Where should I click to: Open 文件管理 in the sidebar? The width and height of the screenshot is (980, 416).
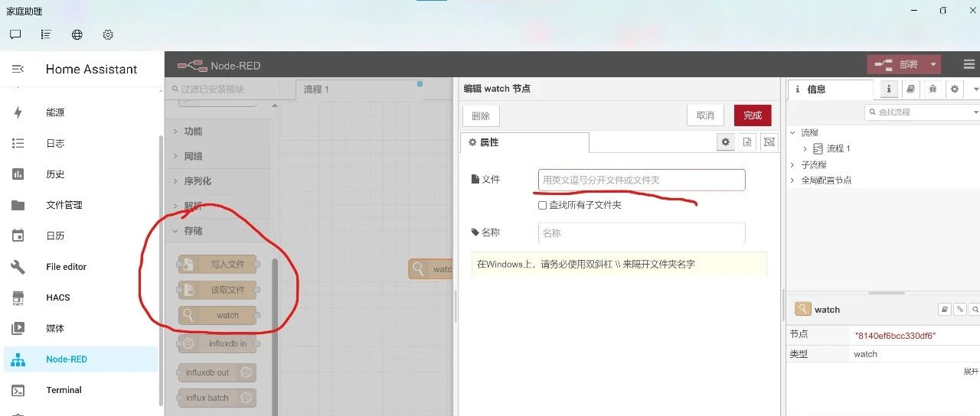(80, 205)
